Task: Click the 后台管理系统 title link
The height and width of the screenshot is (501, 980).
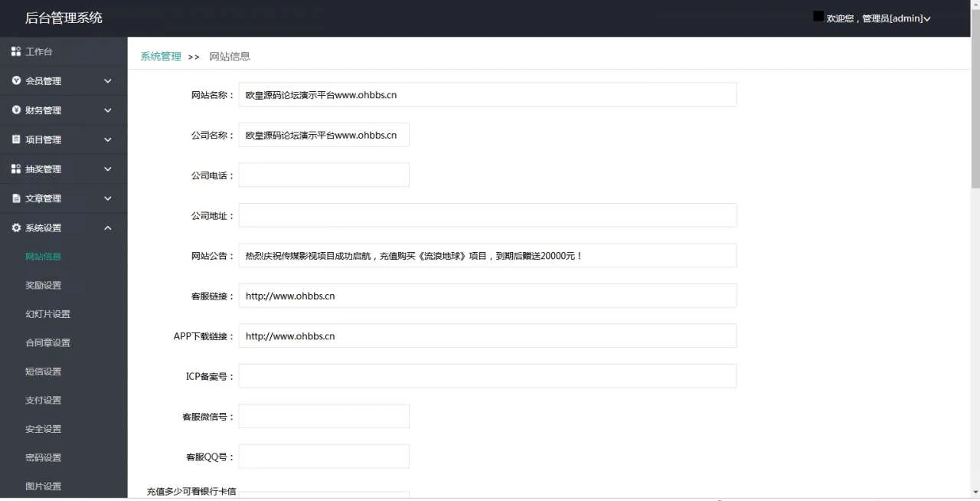Action: (64, 18)
